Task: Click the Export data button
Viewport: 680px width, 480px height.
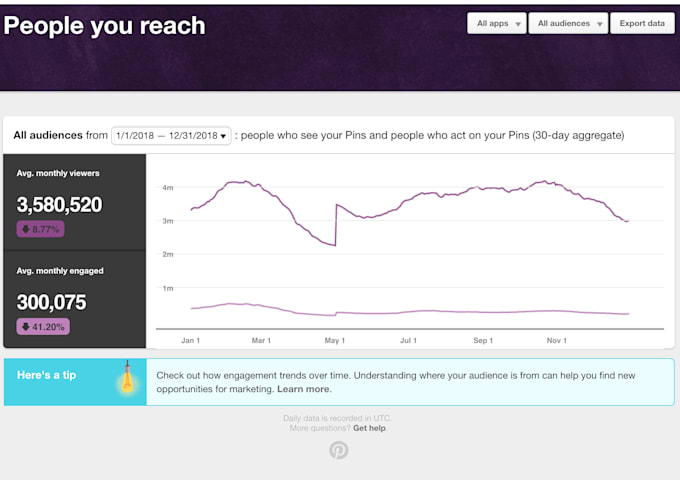Action: [642, 23]
